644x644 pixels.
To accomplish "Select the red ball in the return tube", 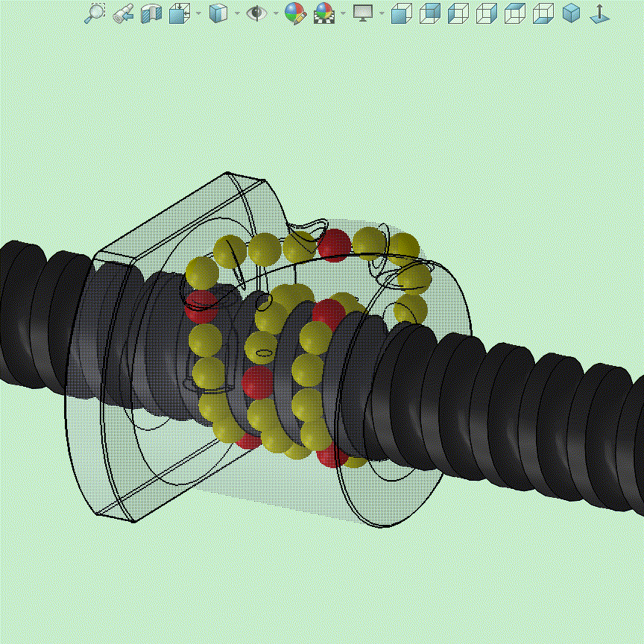I will [x=335, y=243].
